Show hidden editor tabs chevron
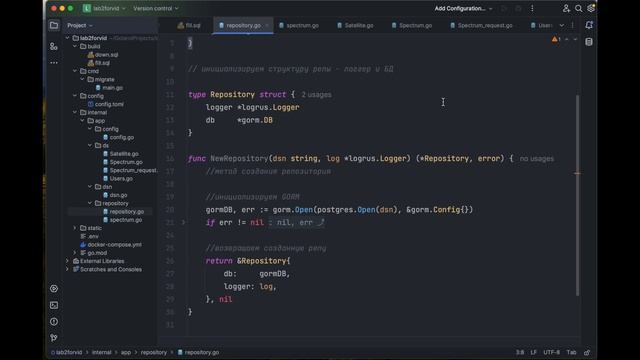 coord(562,25)
